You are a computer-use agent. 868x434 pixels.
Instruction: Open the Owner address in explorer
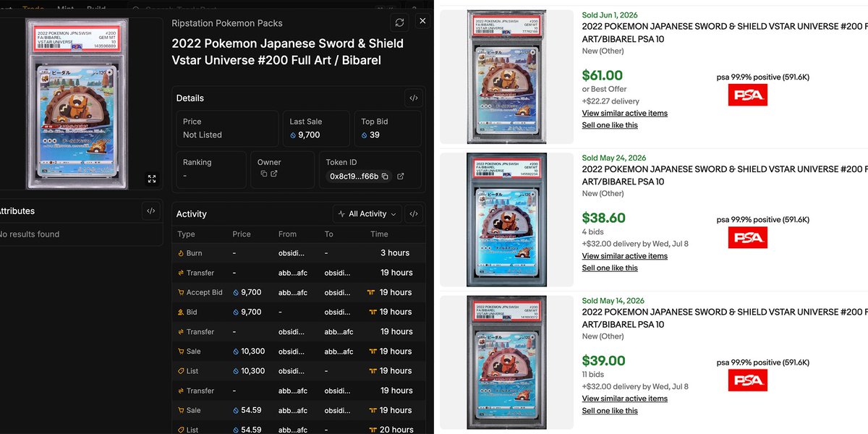274,174
